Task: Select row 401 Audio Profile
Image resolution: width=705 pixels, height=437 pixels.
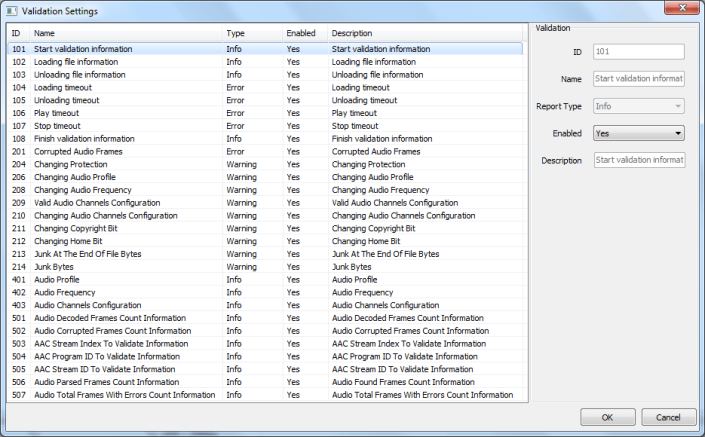Action: click(x=265, y=280)
